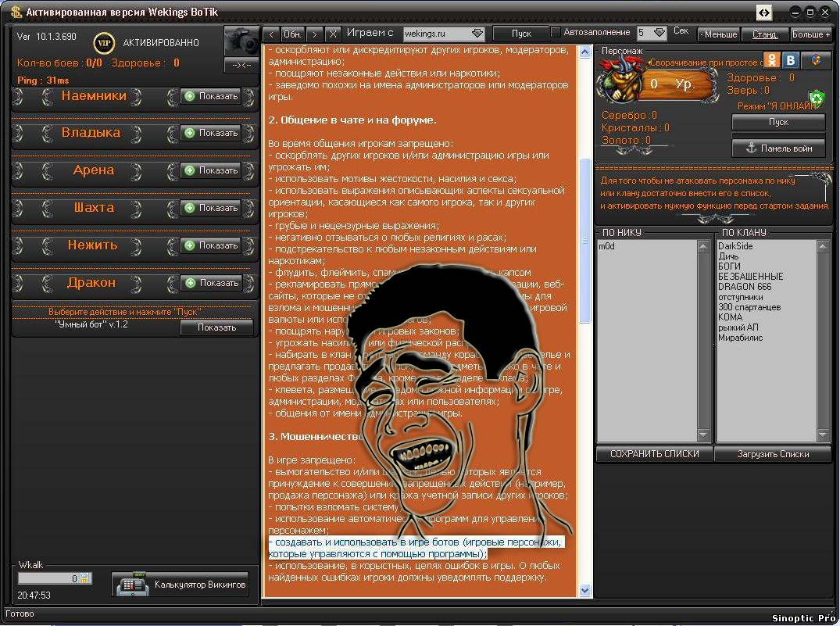Select 300 спартанцев in the clan list

pyautogui.click(x=749, y=307)
